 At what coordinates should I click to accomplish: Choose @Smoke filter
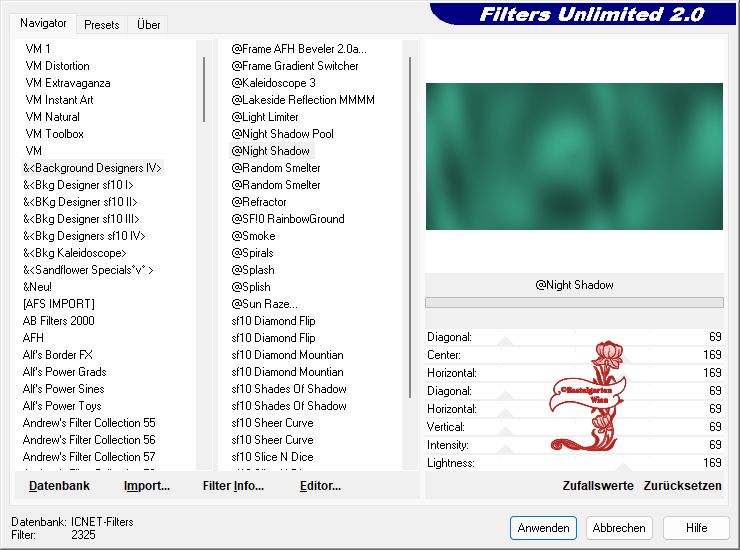pyautogui.click(x=253, y=236)
